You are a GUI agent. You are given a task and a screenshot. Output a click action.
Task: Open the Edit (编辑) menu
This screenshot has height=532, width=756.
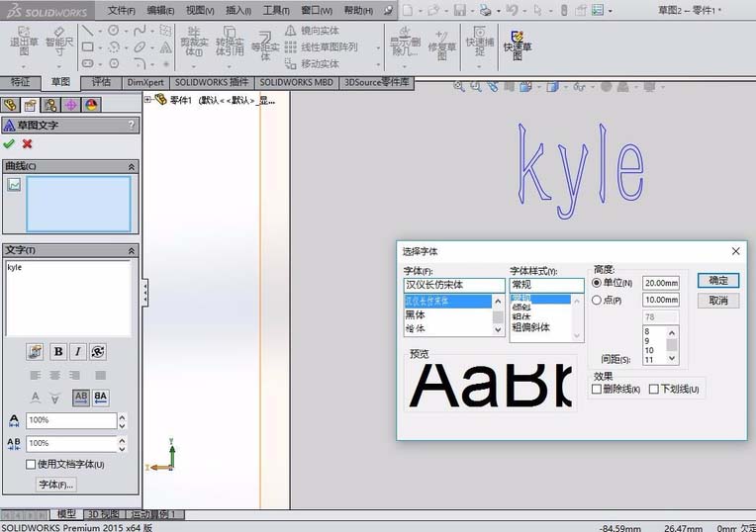(x=160, y=10)
